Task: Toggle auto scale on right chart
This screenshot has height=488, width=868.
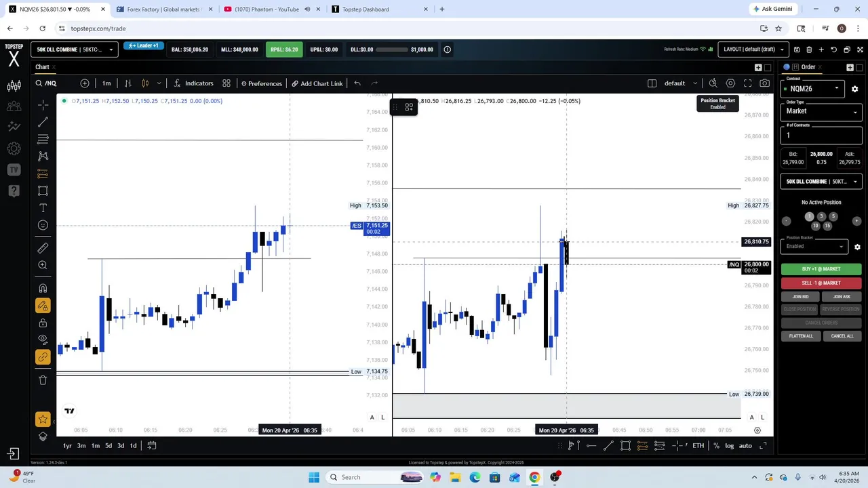Action: 745,445
